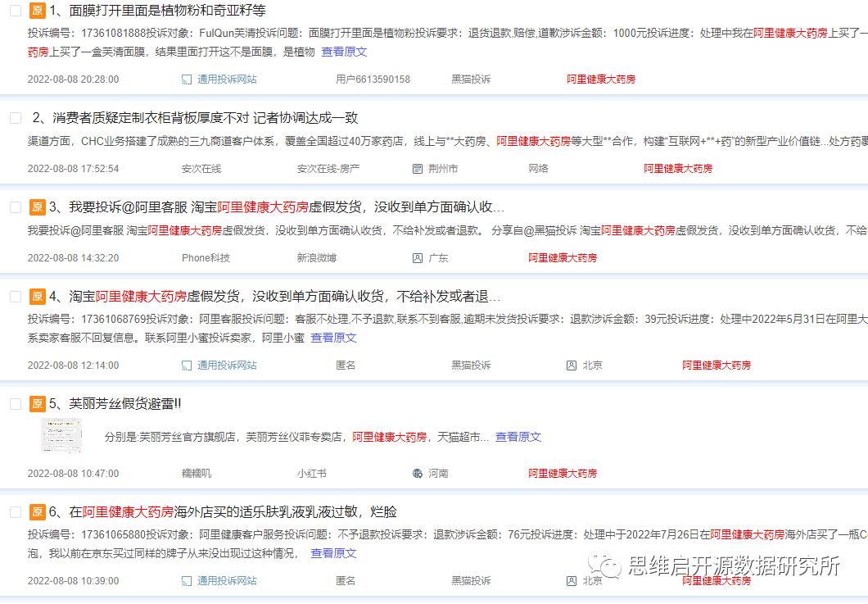The image size is (868, 604).
Task: Click the location pin icon beside 广东
Action: [x=417, y=257]
